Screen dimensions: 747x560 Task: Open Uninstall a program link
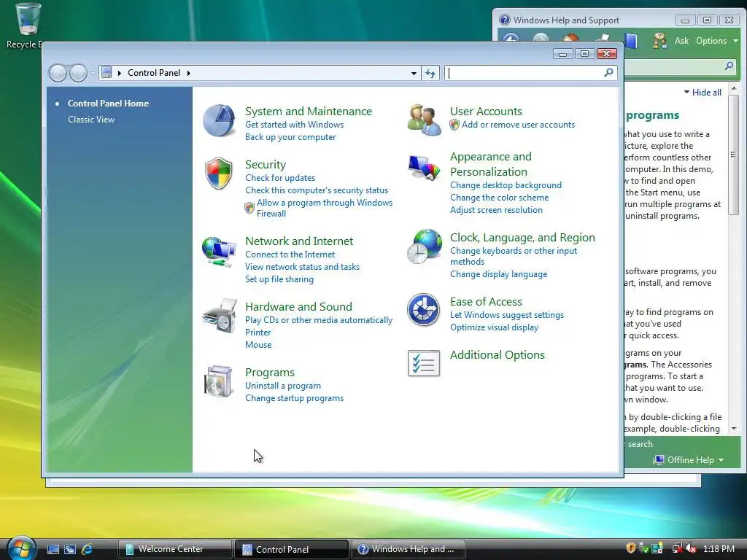(283, 386)
